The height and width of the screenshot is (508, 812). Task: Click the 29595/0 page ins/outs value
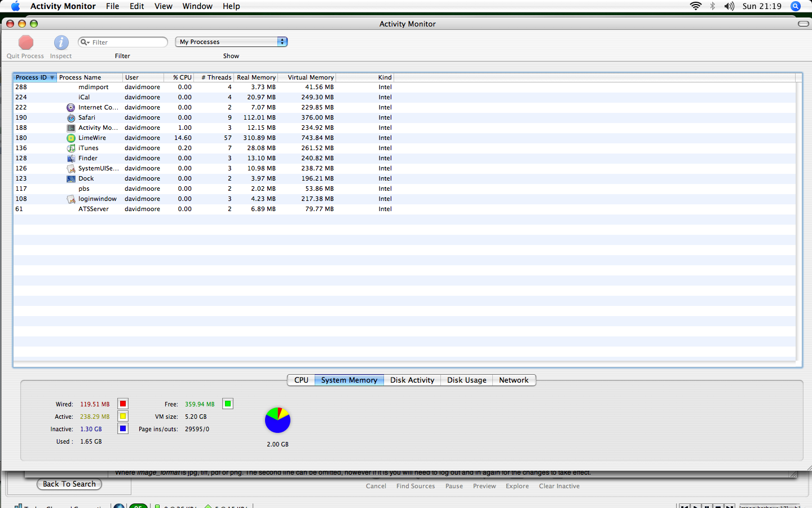pyautogui.click(x=197, y=429)
